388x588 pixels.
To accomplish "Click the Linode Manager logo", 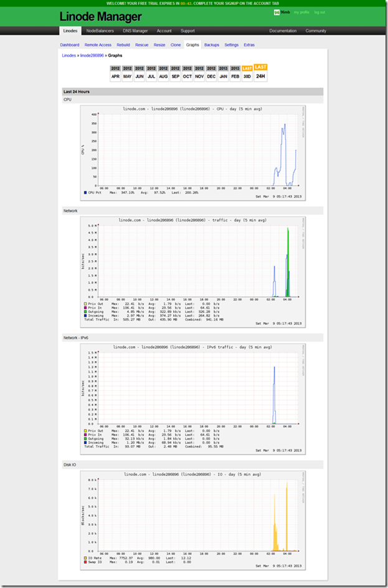I will [100, 17].
